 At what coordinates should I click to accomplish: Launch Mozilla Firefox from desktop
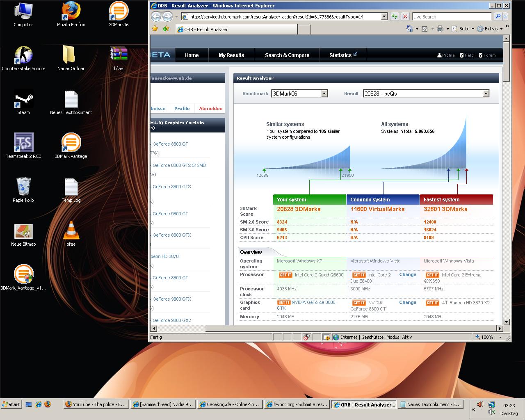click(71, 15)
